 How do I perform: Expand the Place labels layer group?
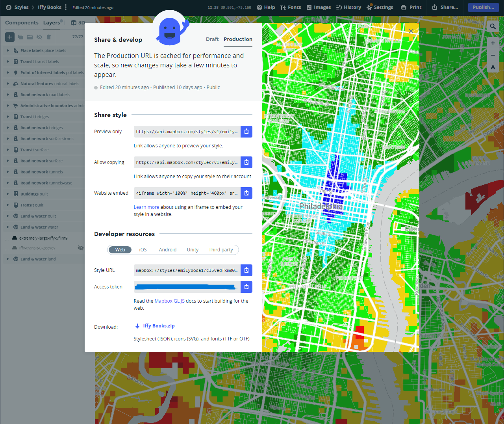7,50
